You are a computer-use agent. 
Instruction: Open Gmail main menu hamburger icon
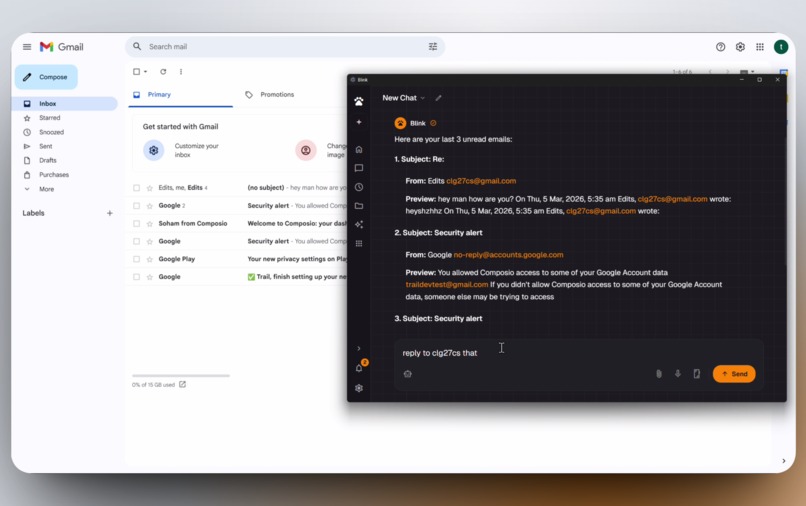(x=27, y=47)
